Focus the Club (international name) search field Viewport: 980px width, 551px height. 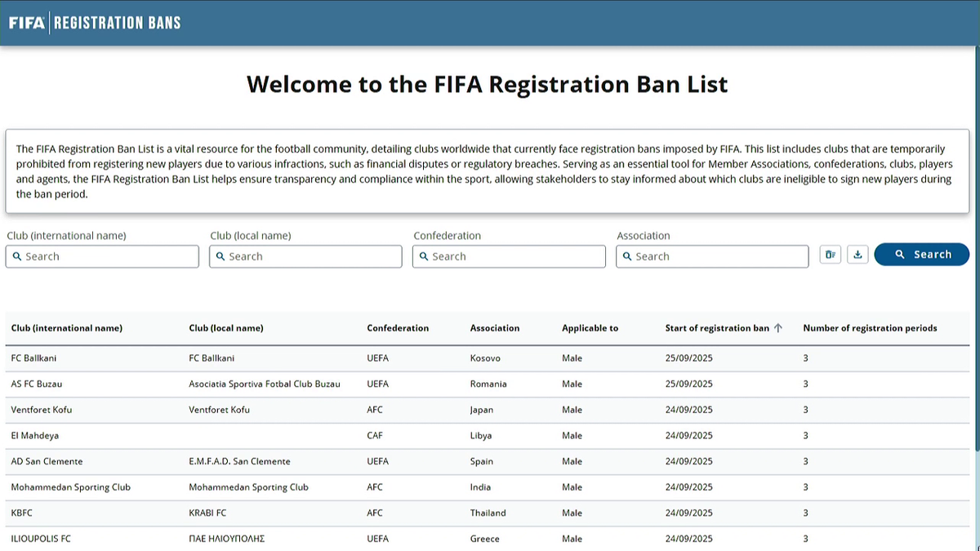tap(102, 256)
